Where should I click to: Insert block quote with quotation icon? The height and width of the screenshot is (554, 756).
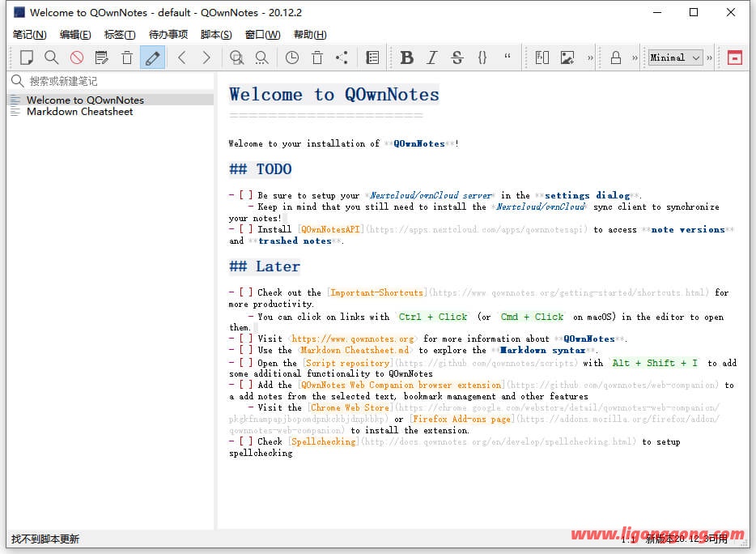(x=508, y=58)
